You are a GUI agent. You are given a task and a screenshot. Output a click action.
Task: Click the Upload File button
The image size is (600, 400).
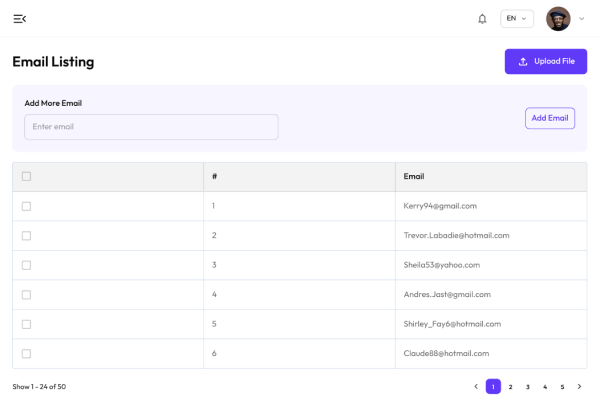[x=546, y=62]
